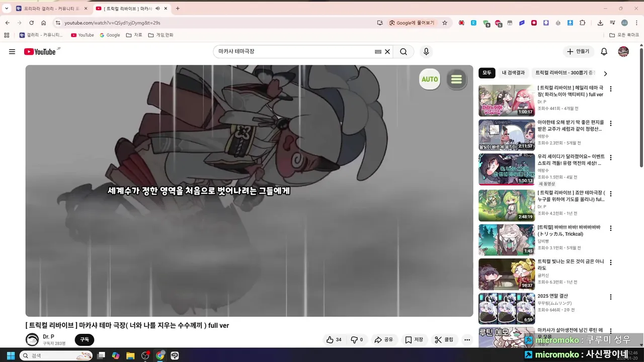Open the Chrome three-dot menu
Screen dimensions: 644x362
(636, 23)
